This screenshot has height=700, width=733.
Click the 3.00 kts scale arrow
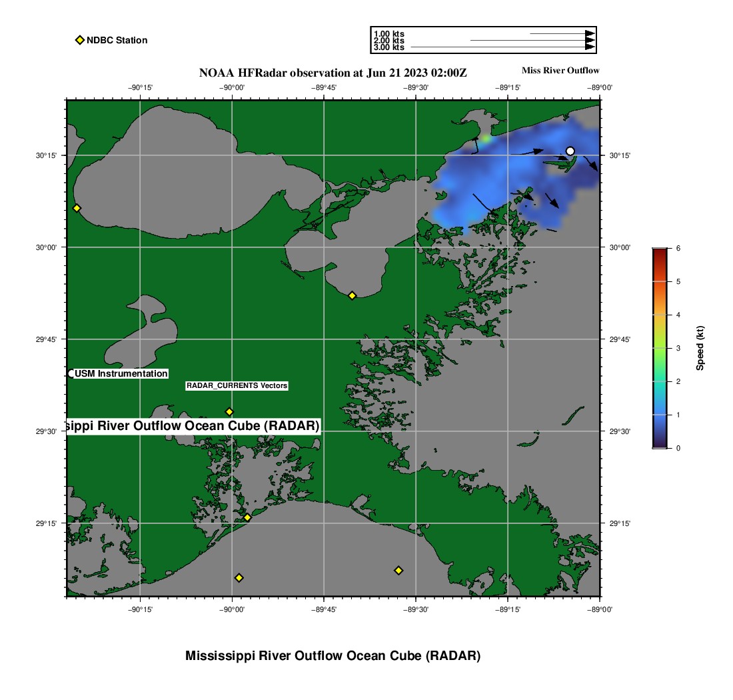click(502, 47)
